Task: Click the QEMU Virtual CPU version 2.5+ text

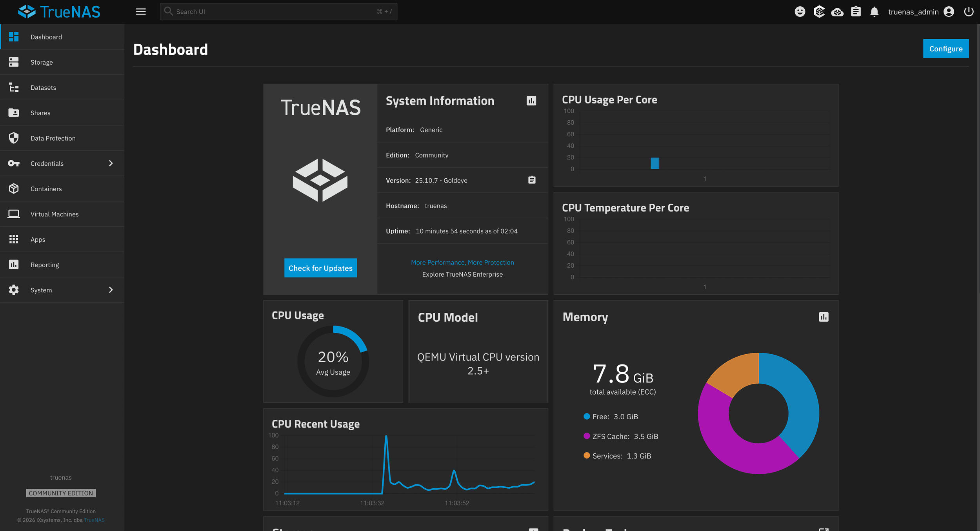Action: (478, 364)
